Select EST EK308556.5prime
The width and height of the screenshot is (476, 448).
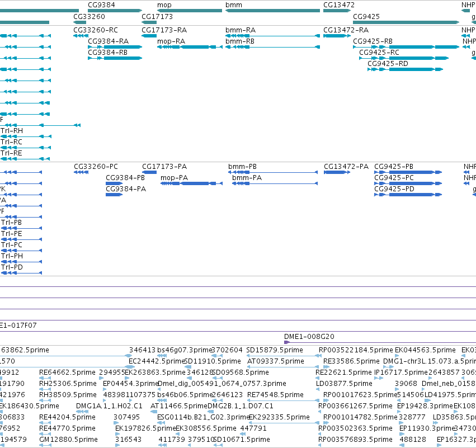(206, 428)
